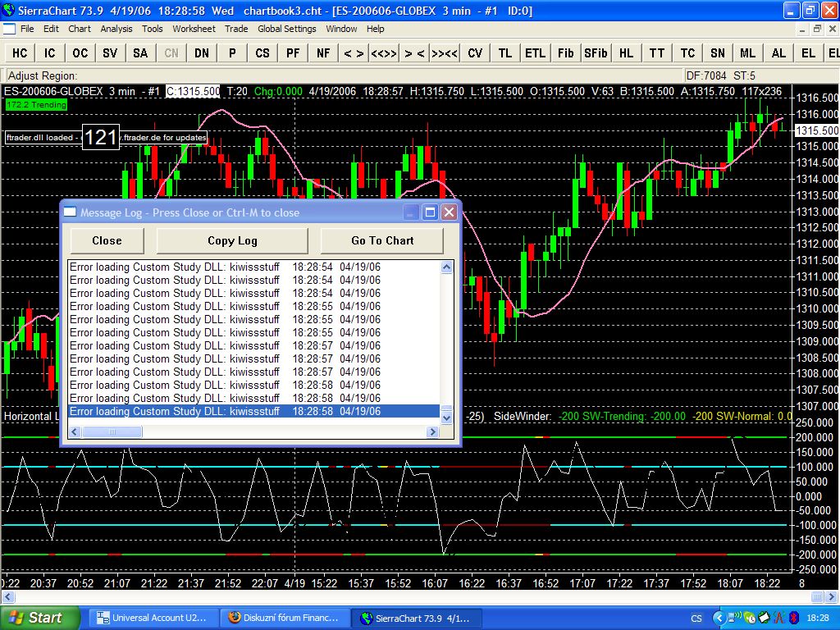Click the HL toolbar button
The height and width of the screenshot is (630, 840).
coord(626,53)
